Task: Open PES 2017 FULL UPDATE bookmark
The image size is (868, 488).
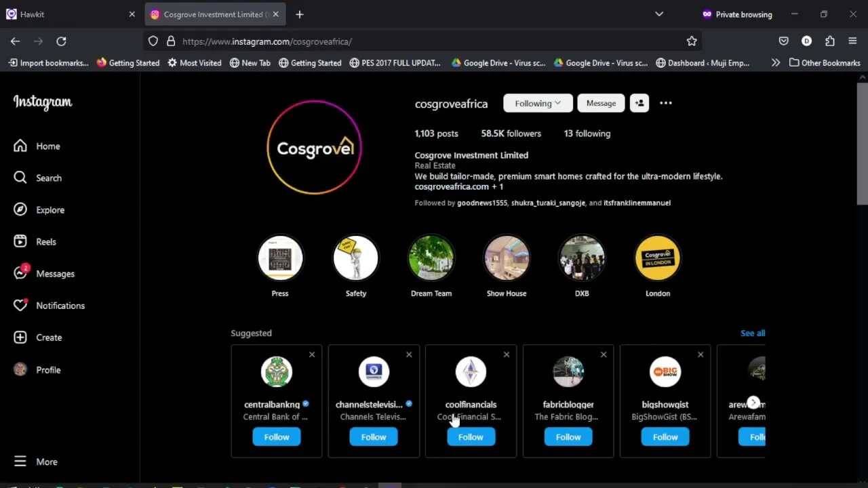Action: 395,62
